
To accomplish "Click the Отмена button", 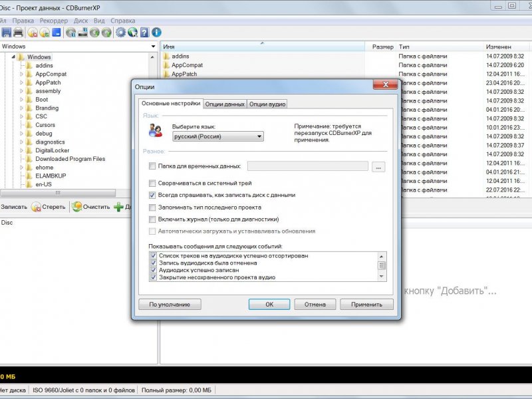I will 315,305.
